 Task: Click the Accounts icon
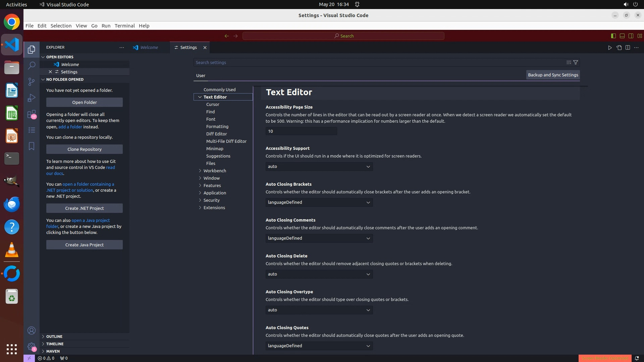pyautogui.click(x=32, y=330)
